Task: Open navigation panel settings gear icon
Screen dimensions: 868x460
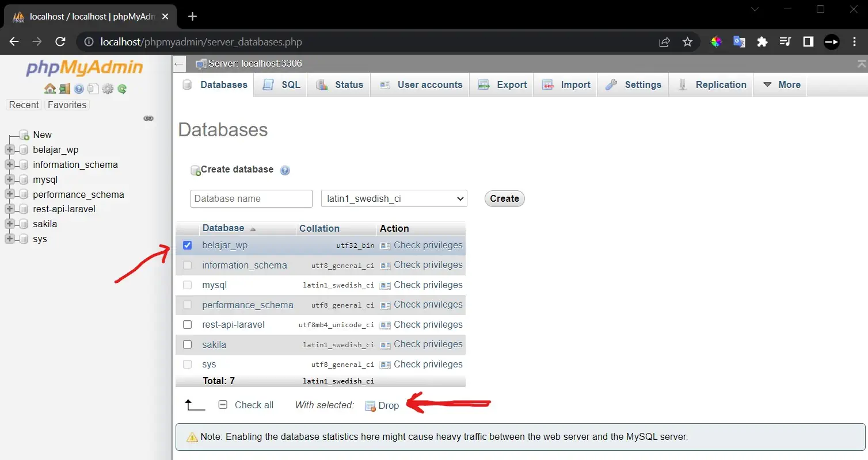Action: coord(108,89)
